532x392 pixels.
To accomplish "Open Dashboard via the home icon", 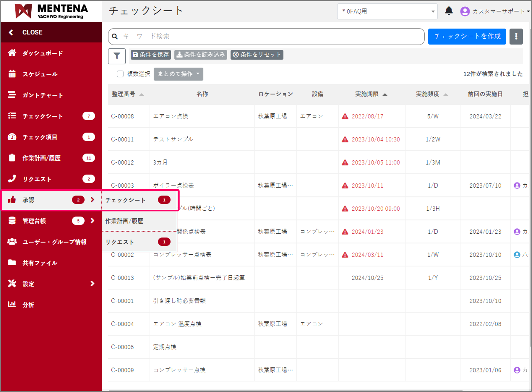I will click(12, 53).
